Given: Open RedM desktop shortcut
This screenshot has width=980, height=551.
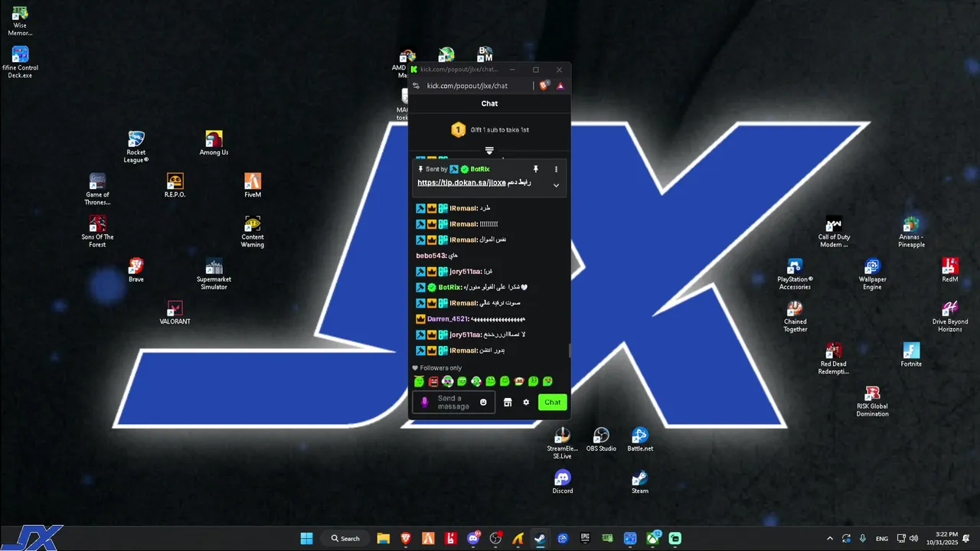Looking at the screenshot, I should click(950, 270).
